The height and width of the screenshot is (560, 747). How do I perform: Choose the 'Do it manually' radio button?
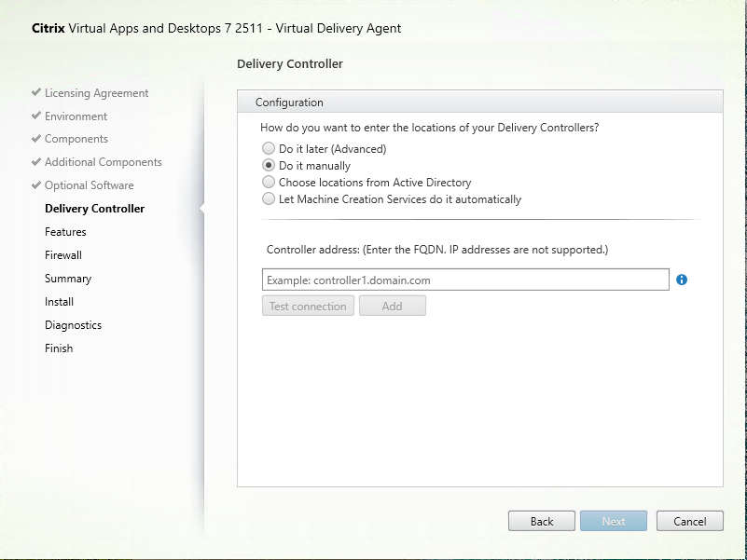[x=270, y=166]
